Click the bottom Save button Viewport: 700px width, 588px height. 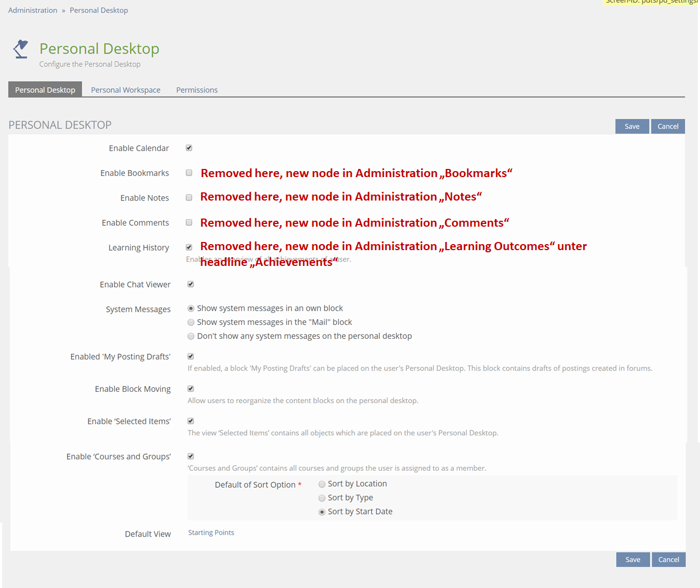click(633, 560)
